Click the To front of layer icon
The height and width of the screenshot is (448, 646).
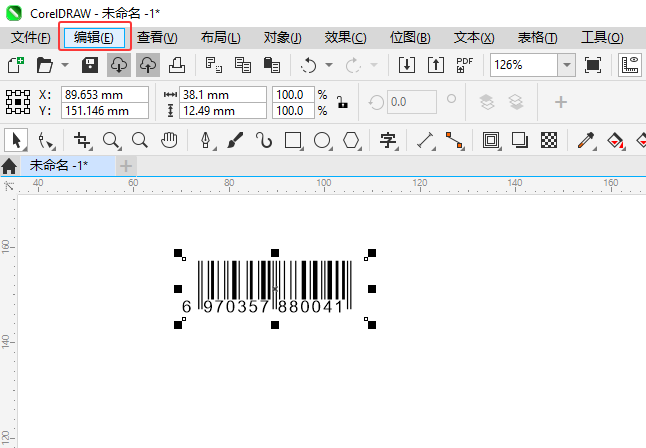(487, 102)
